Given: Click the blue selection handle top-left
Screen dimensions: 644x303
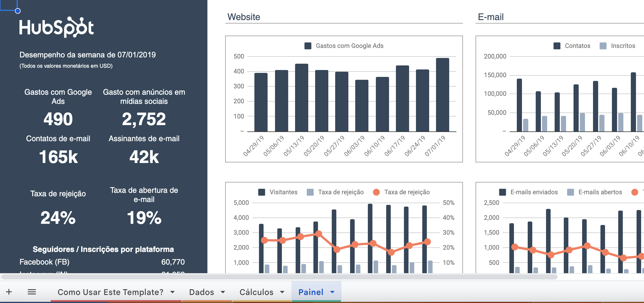Looking at the screenshot, I should pyautogui.click(x=18, y=10).
